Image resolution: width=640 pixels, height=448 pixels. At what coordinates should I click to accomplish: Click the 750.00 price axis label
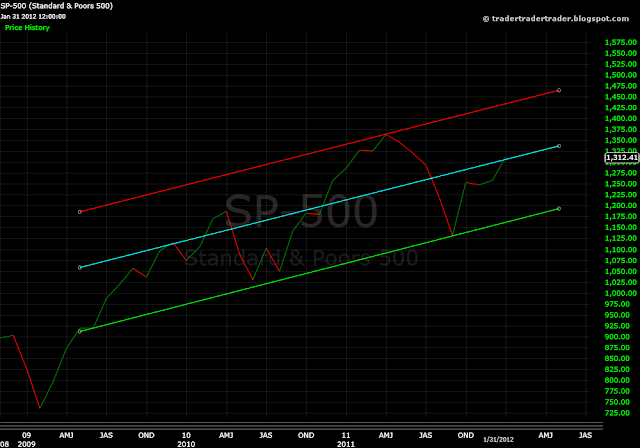(617, 402)
